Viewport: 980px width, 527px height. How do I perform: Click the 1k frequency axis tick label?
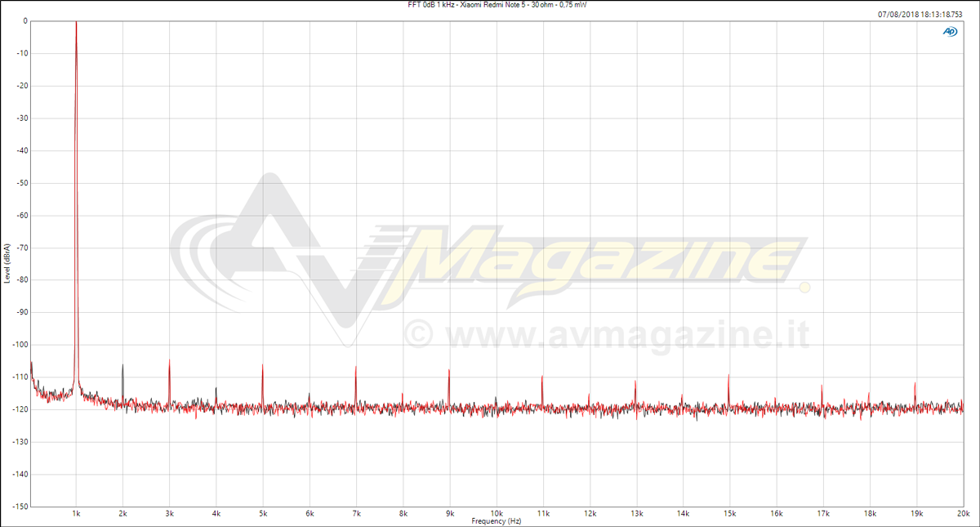point(76,514)
